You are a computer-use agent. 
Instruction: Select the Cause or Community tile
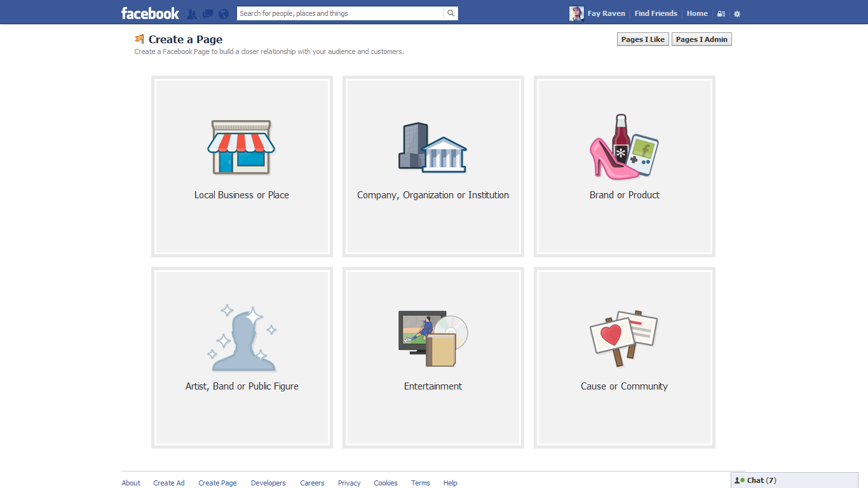[624, 358]
